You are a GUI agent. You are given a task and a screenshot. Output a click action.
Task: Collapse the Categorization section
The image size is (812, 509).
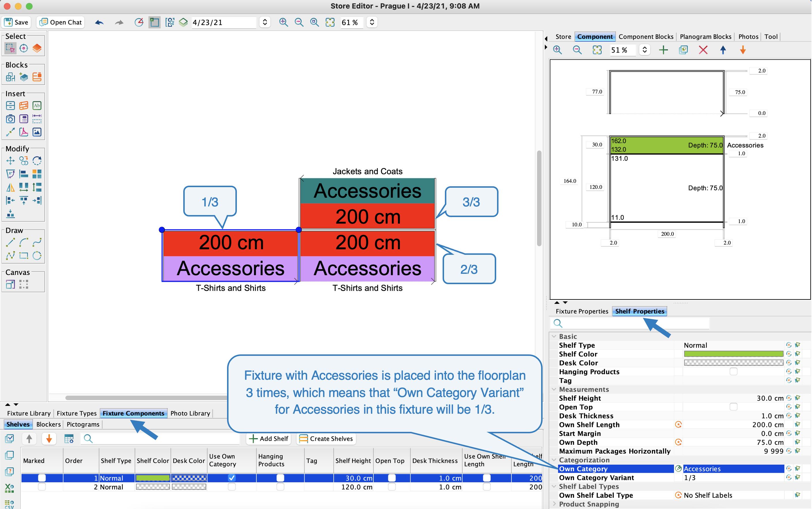[x=554, y=460]
